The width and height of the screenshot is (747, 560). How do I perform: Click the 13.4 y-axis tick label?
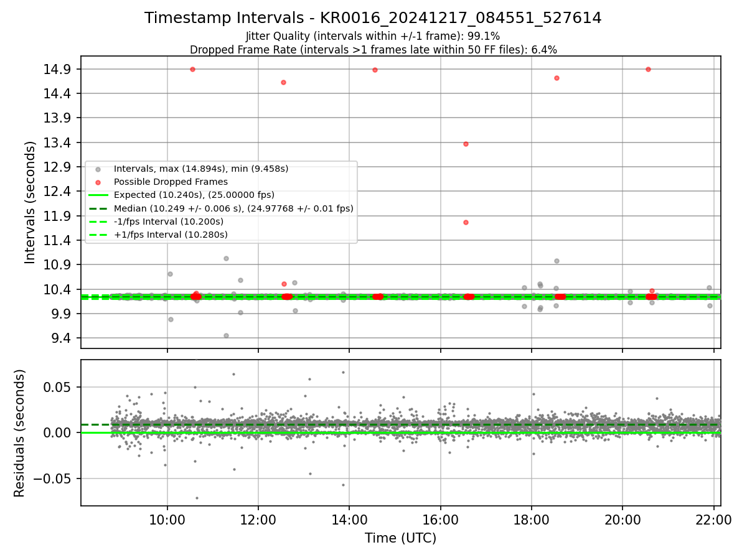tap(58, 142)
